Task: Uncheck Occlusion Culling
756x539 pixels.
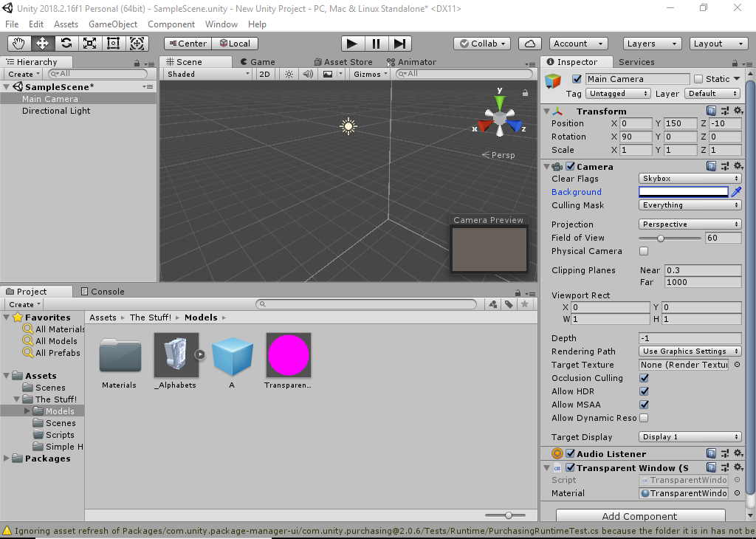Action: pos(644,378)
